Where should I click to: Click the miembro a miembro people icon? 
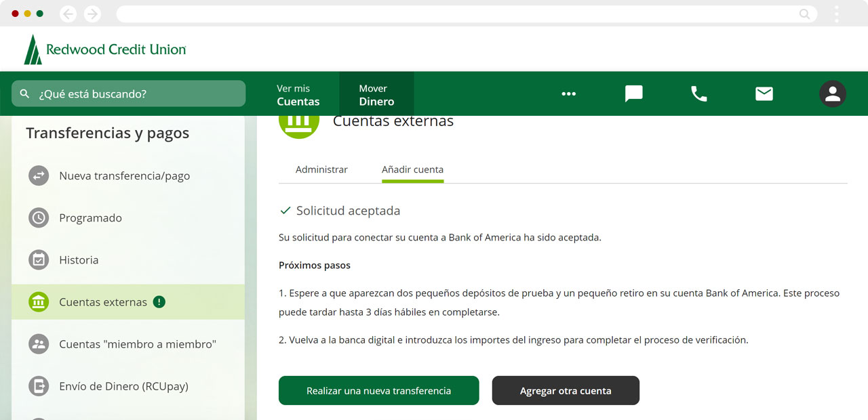pyautogui.click(x=39, y=344)
